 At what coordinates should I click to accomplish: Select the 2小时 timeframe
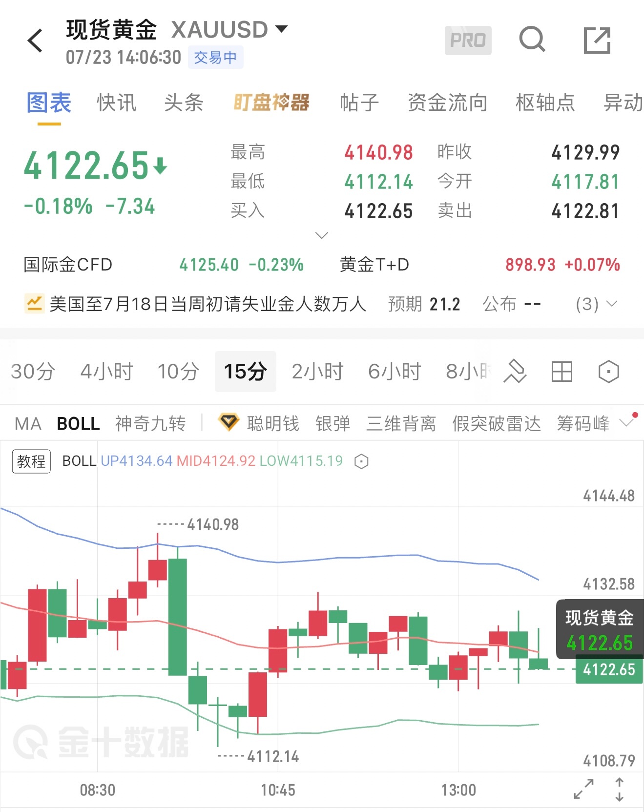point(317,372)
